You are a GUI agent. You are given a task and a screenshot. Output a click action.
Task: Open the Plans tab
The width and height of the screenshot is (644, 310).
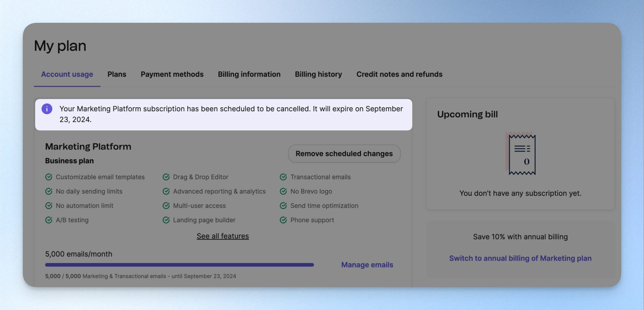(117, 74)
